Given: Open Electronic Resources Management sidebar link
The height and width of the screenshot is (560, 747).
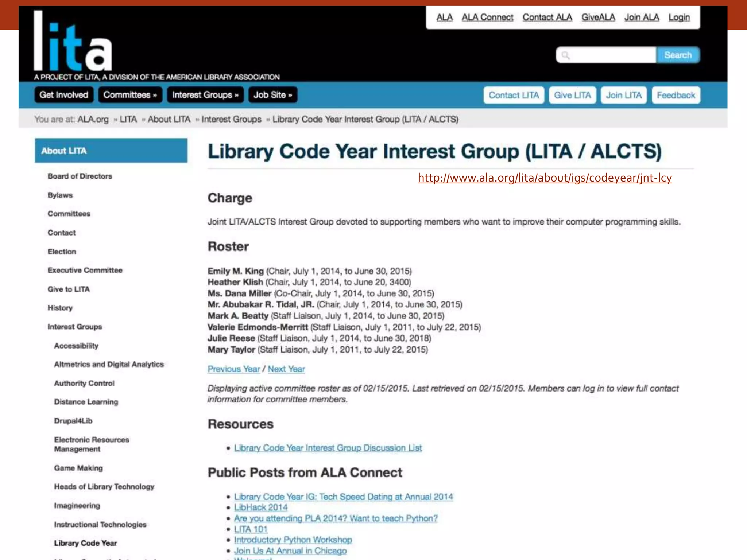Looking at the screenshot, I should tap(92, 444).
